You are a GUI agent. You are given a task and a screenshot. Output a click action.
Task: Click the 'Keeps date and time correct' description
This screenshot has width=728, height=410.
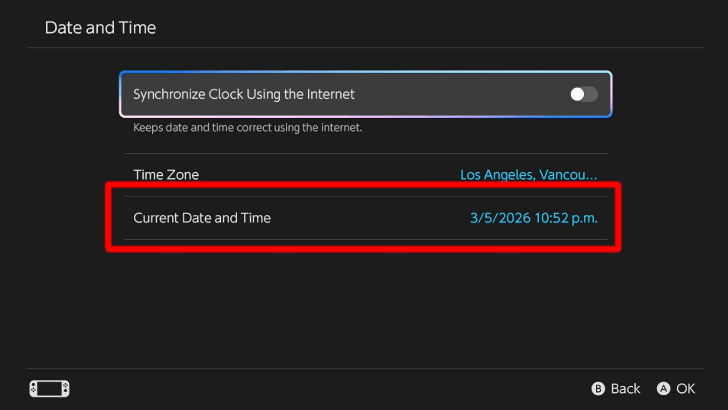pyautogui.click(x=247, y=128)
